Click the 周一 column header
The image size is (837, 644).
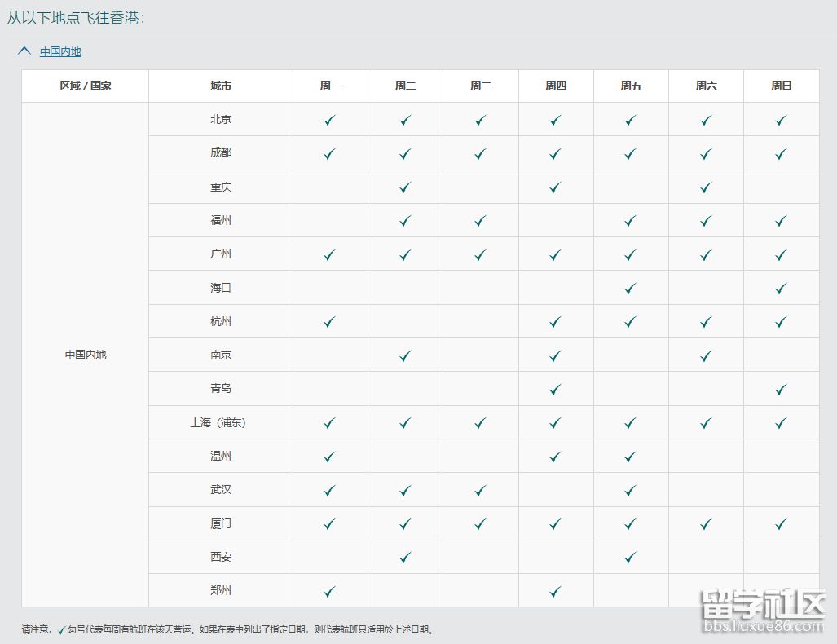[x=330, y=86]
